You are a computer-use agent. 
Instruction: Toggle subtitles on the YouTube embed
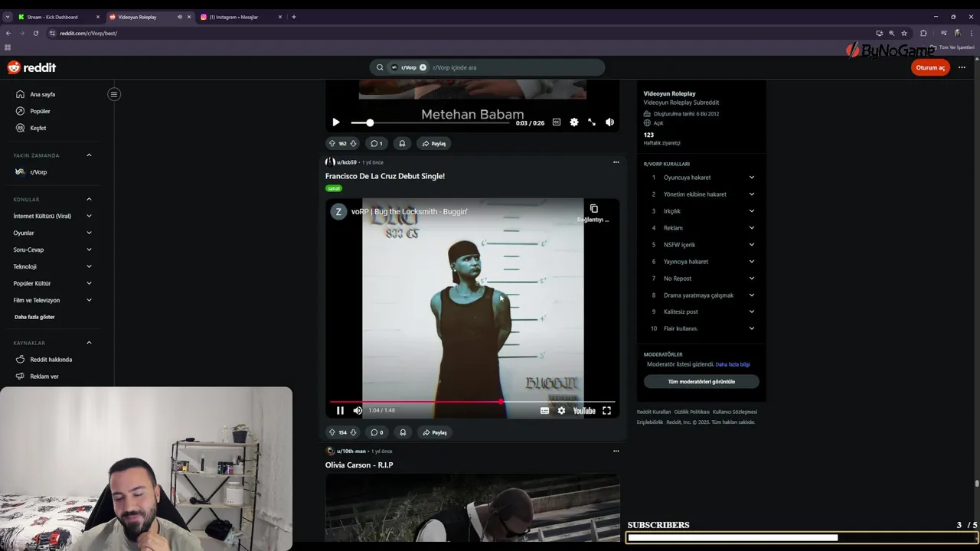click(x=544, y=410)
